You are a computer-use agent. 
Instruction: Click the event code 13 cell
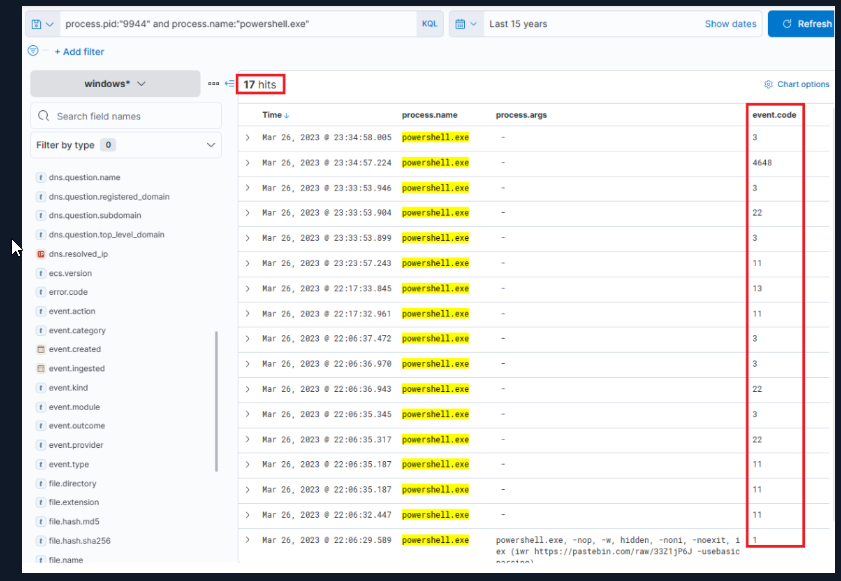pyautogui.click(x=757, y=289)
